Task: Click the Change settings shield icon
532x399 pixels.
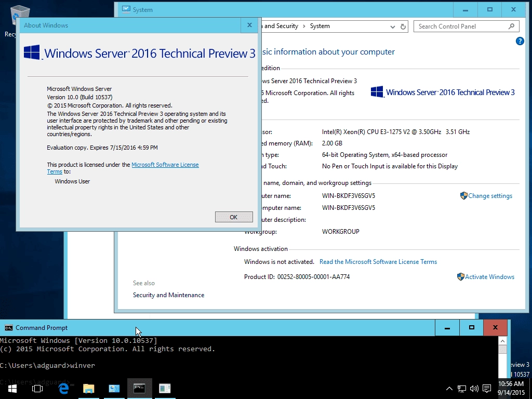Action: coord(463,196)
